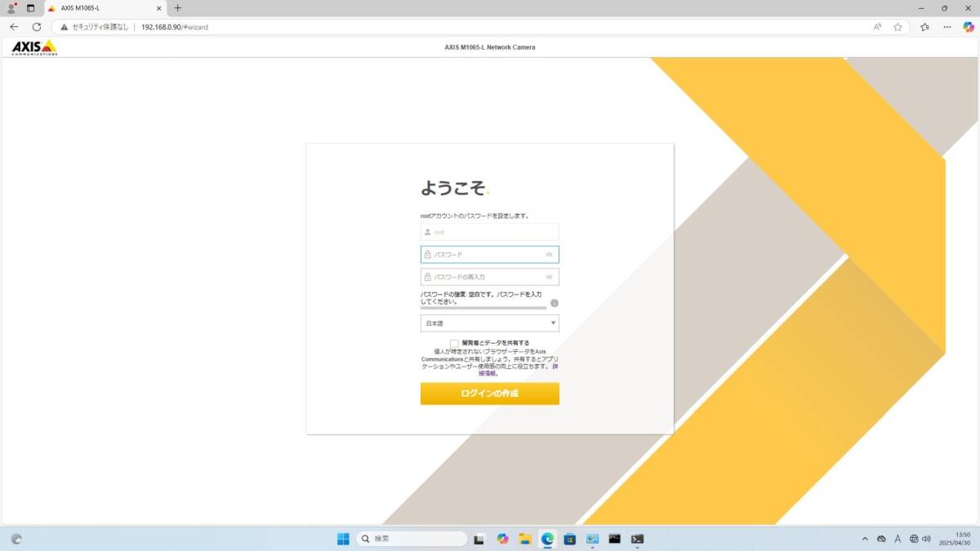Open the monitor app icon on taskbar
This screenshot has height=551, width=980.
592,539
